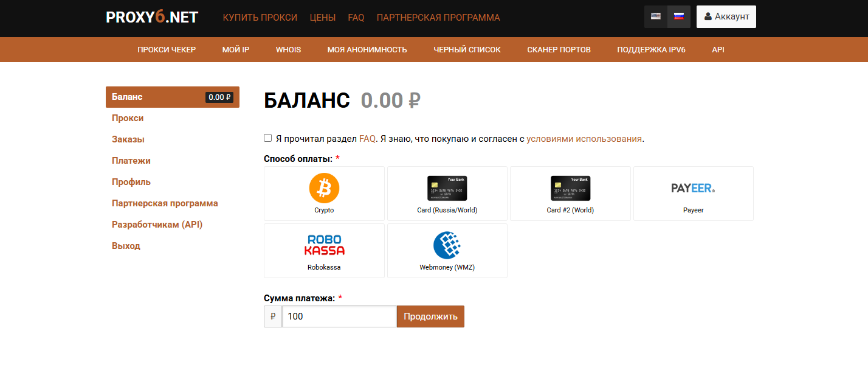
Task: Go to ПРОКСИ ЧЕКЕР tool
Action: click(167, 50)
